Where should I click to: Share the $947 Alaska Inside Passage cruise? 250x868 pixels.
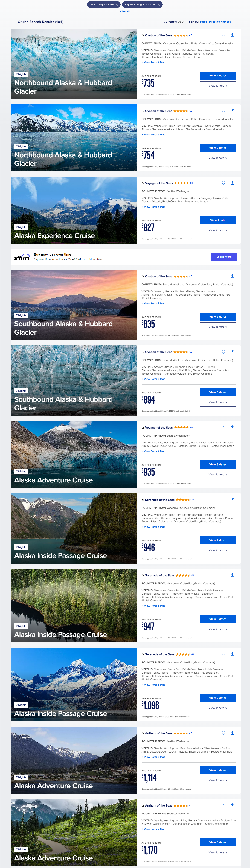[232, 575]
